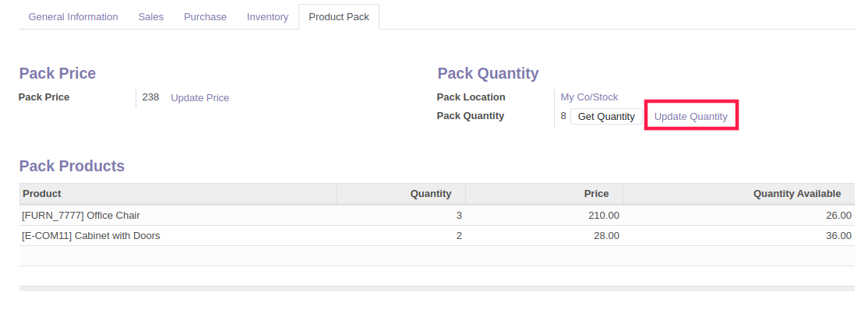Switch to the Sales tab
This screenshot has height=313, width=868.
(x=150, y=17)
